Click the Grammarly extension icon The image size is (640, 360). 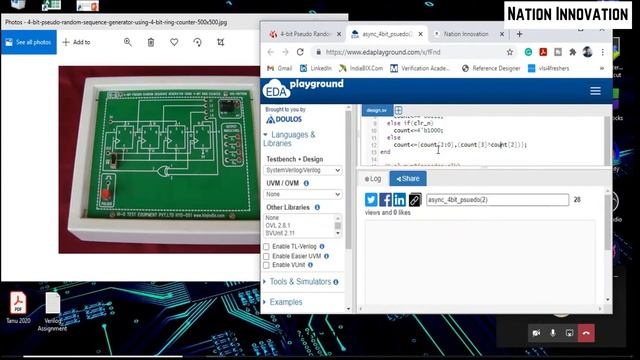tap(528, 52)
